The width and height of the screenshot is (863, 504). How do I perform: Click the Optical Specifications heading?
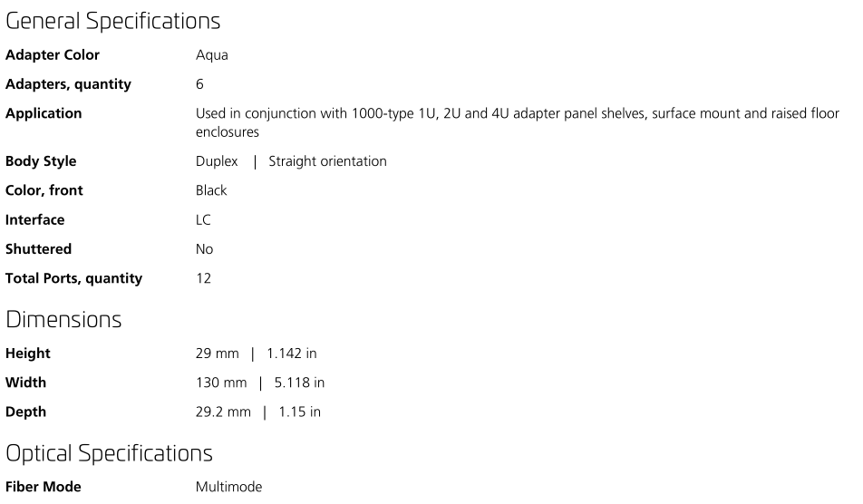coord(109,454)
